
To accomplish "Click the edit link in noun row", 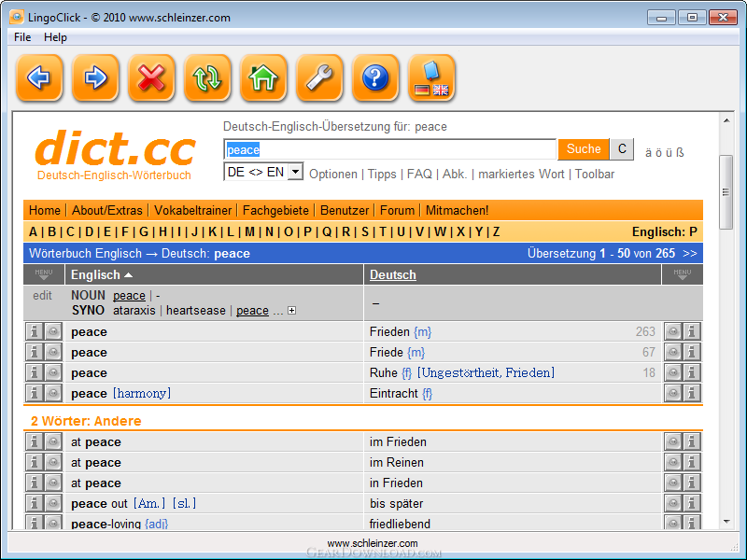I will (x=42, y=295).
